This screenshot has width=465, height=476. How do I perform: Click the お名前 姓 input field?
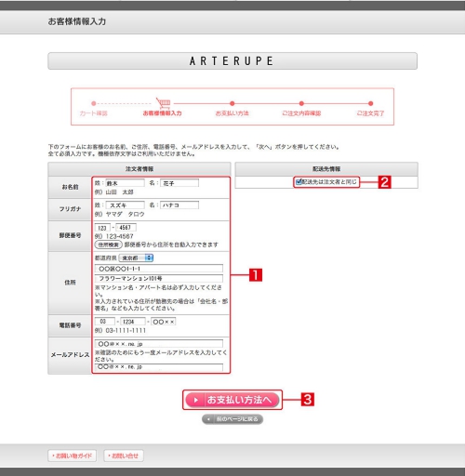[x=125, y=183]
